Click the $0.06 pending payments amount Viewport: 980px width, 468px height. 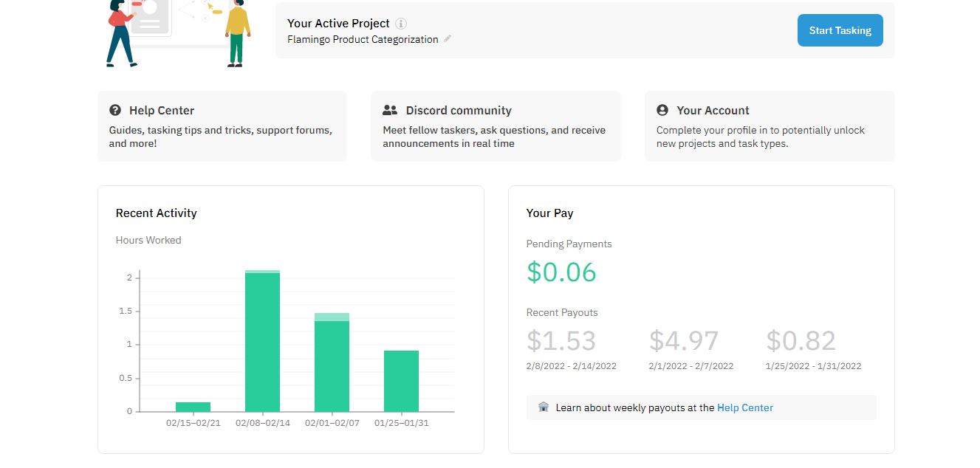click(x=561, y=272)
